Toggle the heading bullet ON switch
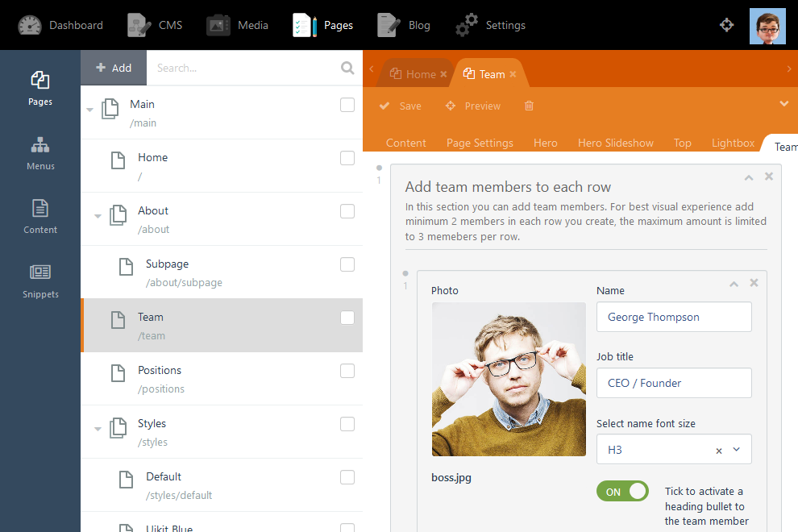Viewport: 798px width, 532px height. (x=622, y=491)
